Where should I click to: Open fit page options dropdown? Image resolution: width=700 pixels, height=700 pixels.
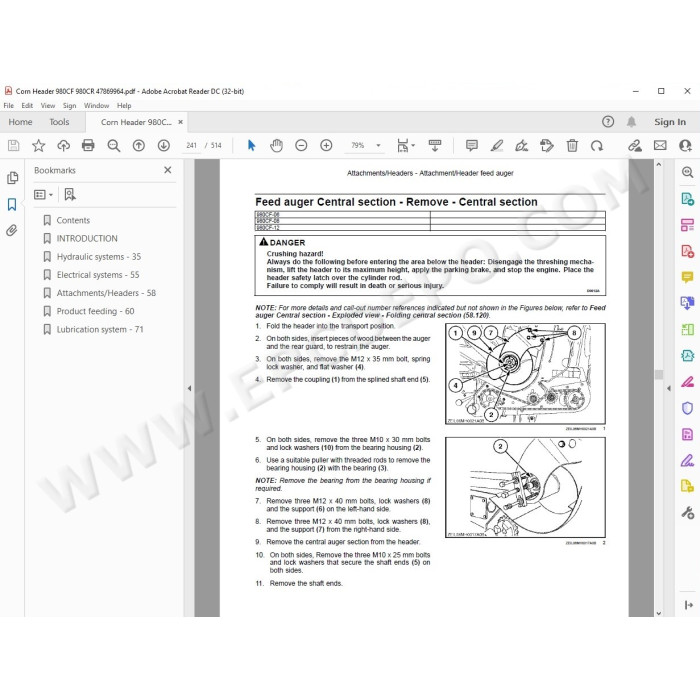click(406, 145)
